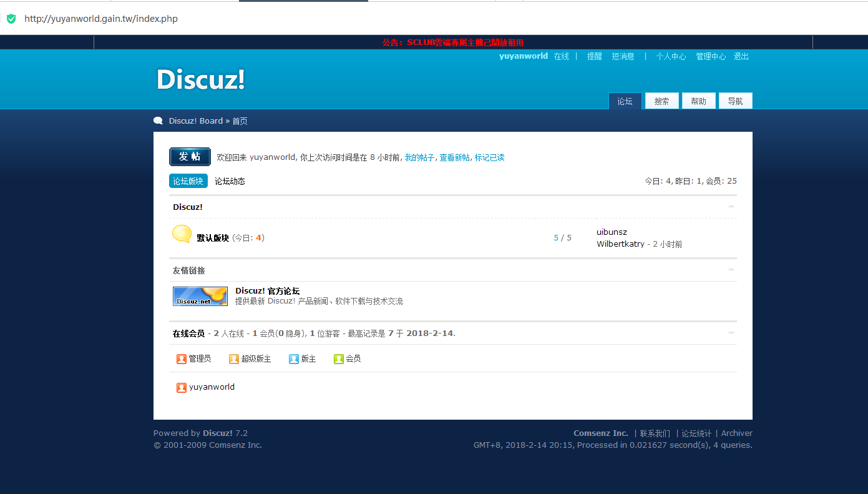
Task: Open the 默认版块 forum link
Action: [x=213, y=238]
